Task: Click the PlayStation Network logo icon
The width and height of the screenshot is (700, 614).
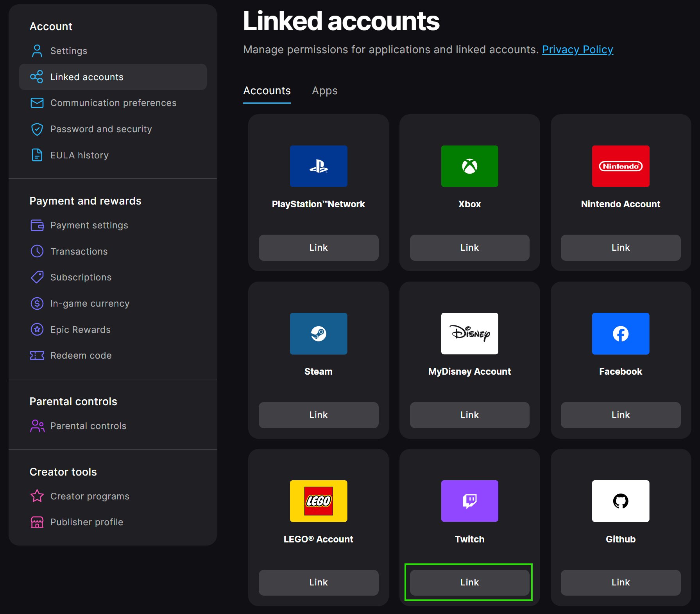Action: tap(318, 166)
